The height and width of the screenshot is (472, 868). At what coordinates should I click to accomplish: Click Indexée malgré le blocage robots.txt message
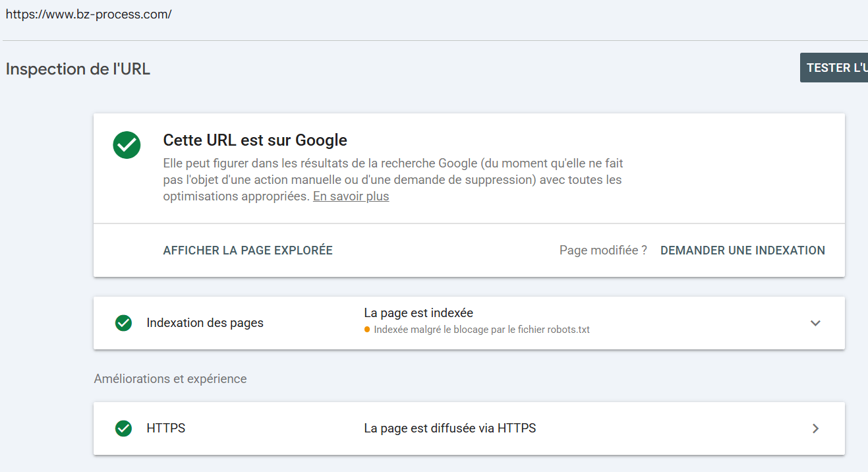click(x=482, y=330)
